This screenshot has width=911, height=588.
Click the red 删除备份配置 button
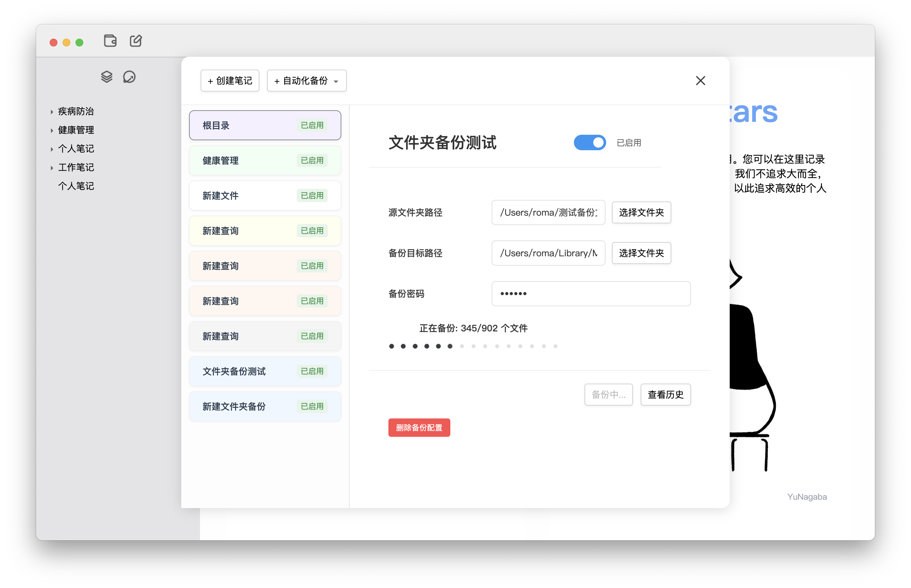[419, 428]
